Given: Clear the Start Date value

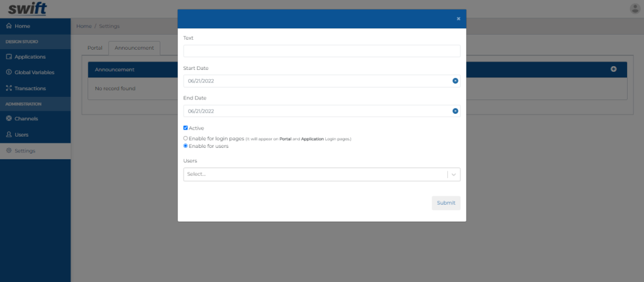Looking at the screenshot, I should [455, 81].
